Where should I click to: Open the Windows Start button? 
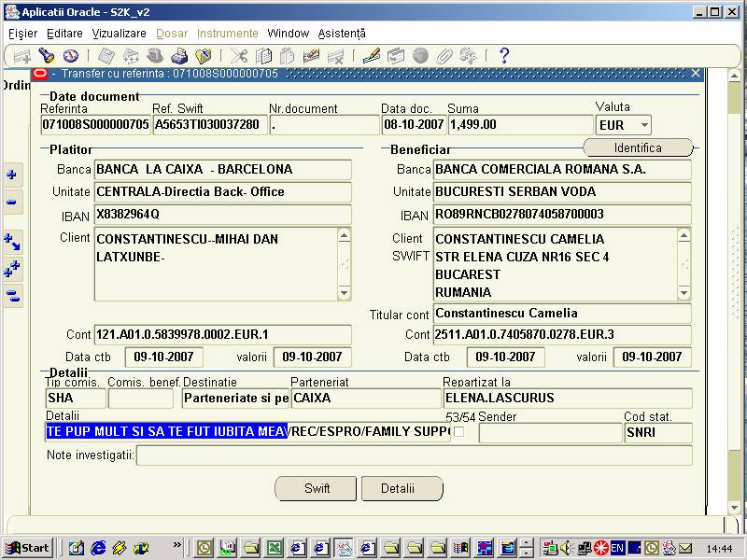tap(28, 548)
